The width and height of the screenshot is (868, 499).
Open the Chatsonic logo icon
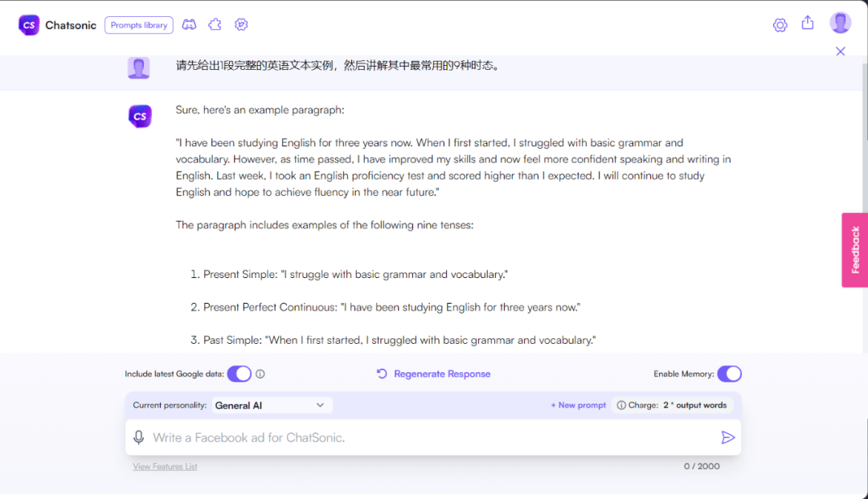[x=28, y=25]
